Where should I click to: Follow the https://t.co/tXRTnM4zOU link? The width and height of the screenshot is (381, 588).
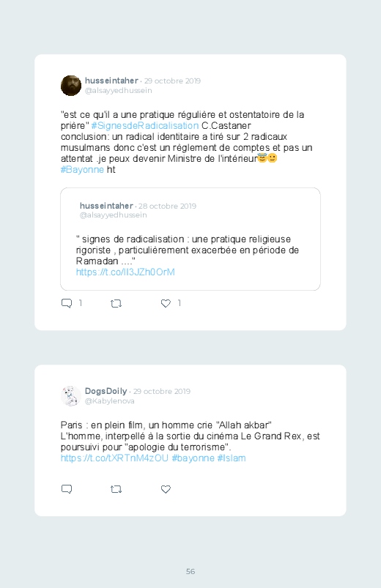tap(114, 458)
